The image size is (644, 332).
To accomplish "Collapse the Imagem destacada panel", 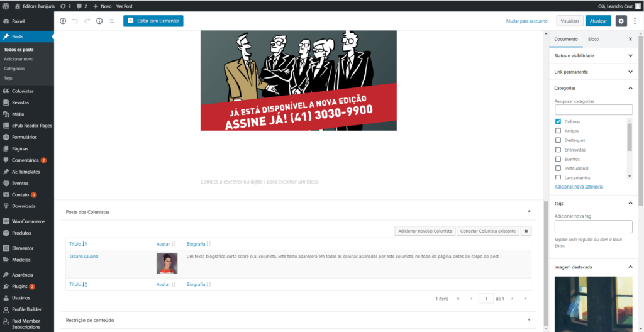I will [594, 267].
